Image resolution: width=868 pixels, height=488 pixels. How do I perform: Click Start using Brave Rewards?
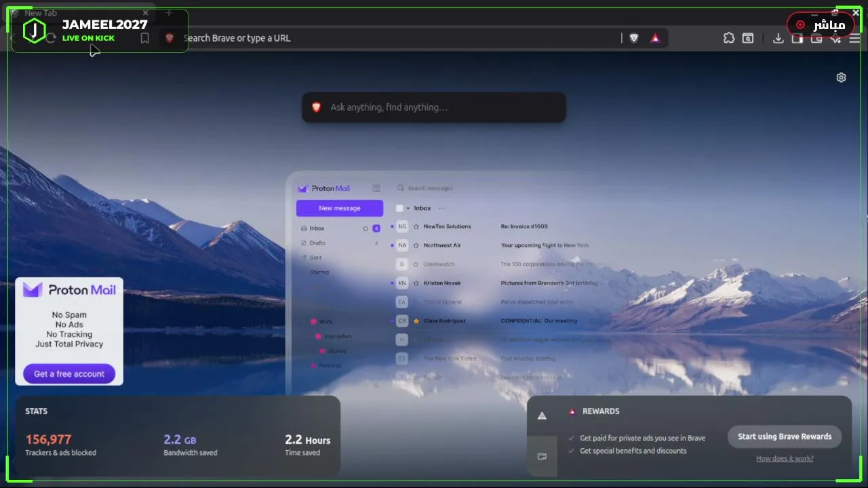point(785,436)
